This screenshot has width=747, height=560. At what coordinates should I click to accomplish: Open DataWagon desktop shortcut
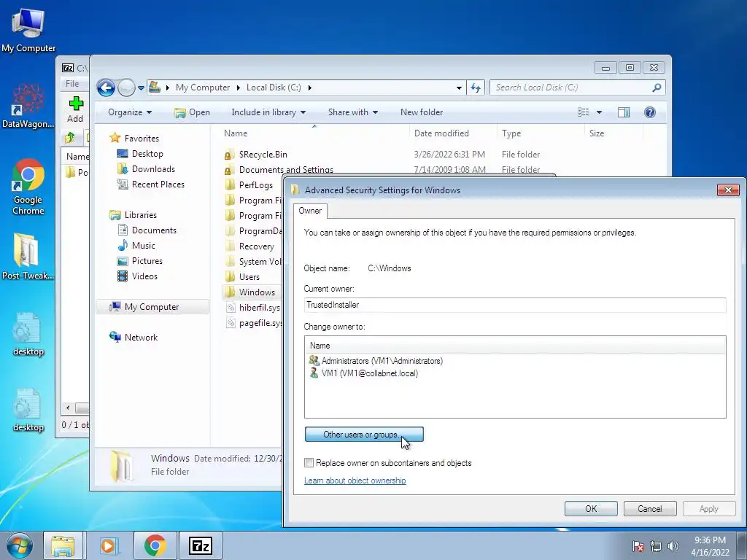pos(28,106)
